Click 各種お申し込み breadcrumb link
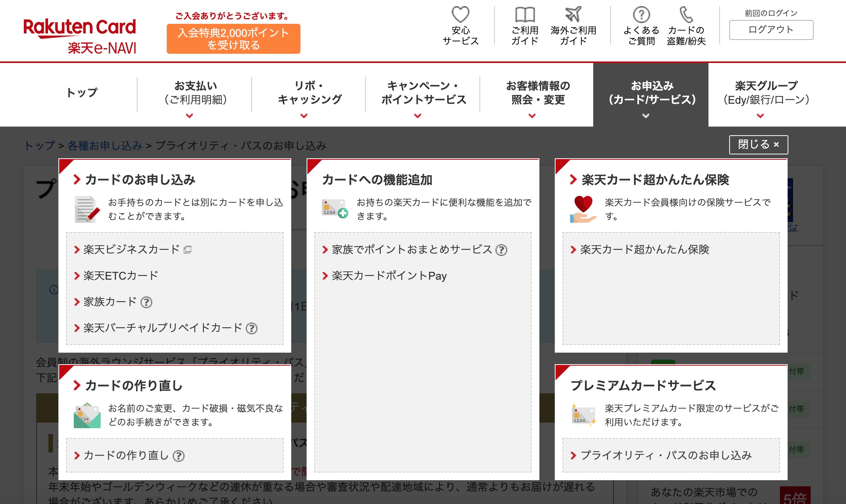Viewport: 846px width, 504px height. click(x=105, y=146)
